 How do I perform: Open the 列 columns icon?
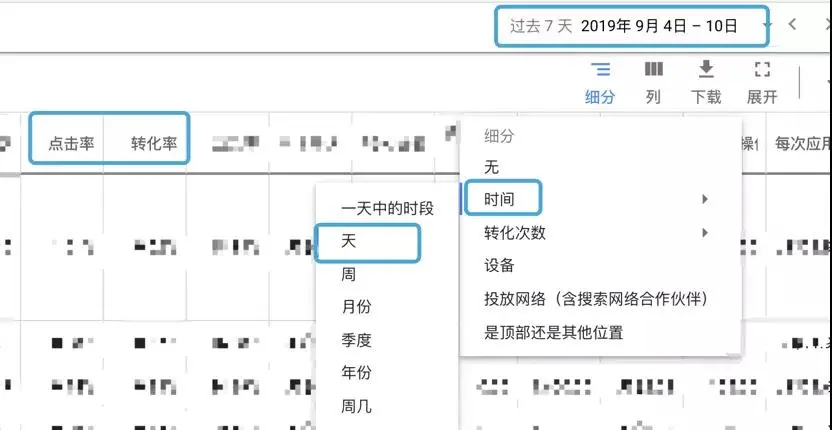click(x=653, y=70)
